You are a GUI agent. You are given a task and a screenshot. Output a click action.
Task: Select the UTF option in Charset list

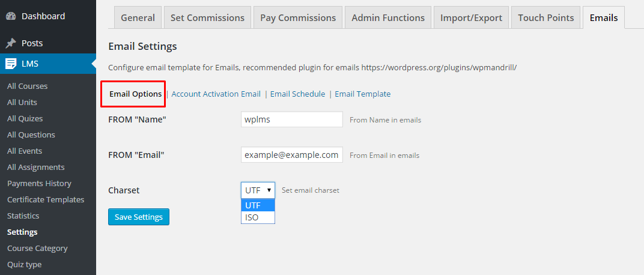point(258,205)
